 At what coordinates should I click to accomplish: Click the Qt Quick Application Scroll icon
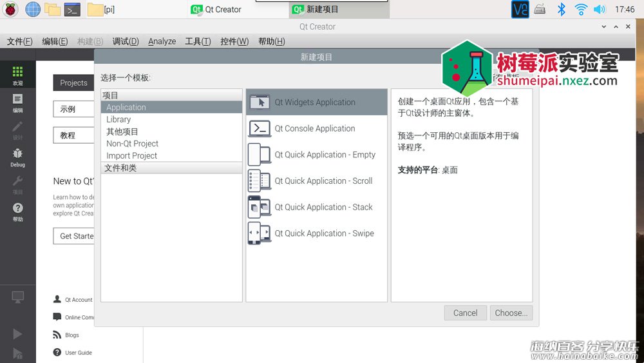(260, 181)
